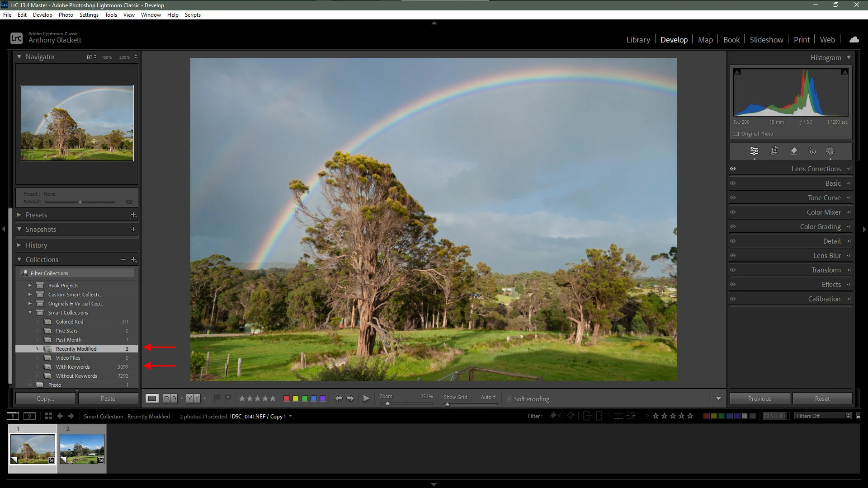Apply the red color label swatch

tap(286, 398)
